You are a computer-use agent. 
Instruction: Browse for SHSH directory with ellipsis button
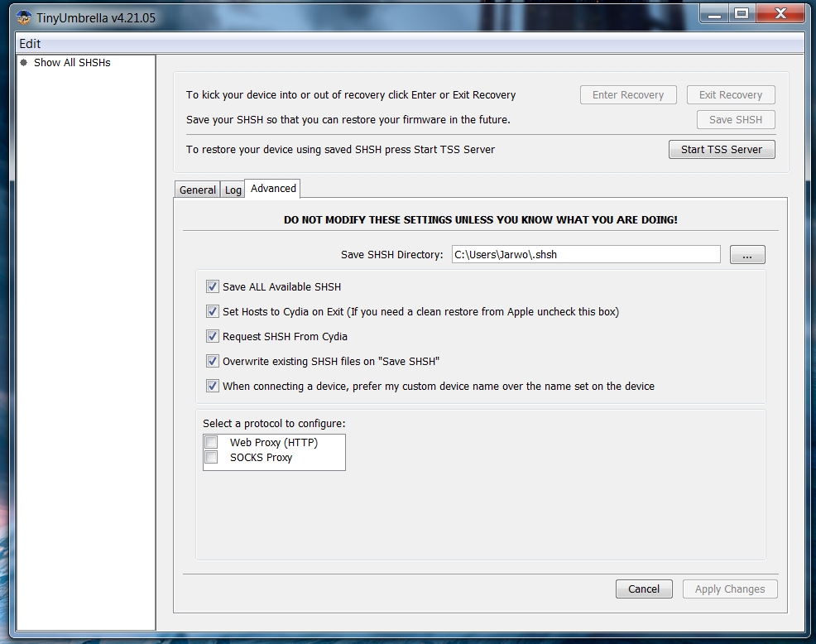(x=747, y=255)
